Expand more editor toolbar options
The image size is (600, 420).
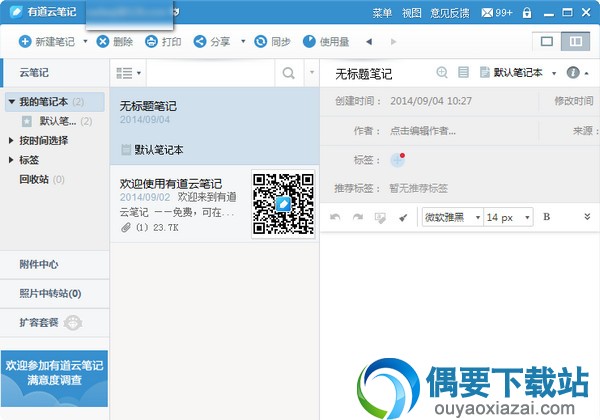[587, 217]
